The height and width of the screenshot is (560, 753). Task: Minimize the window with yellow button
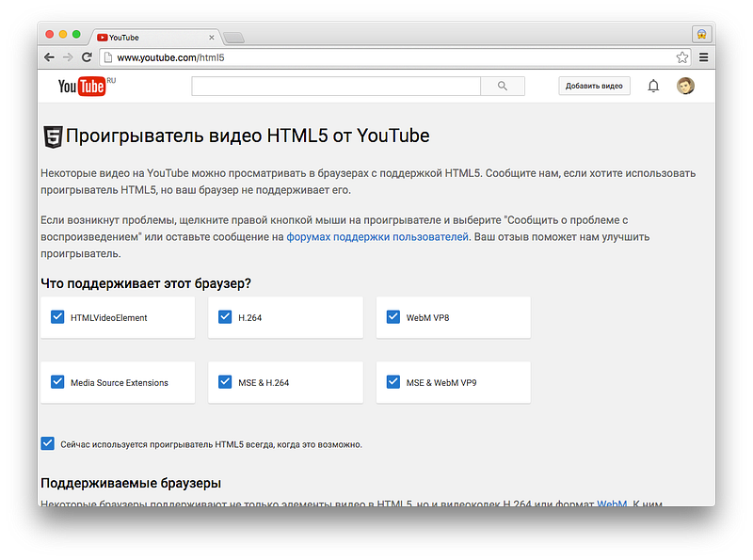click(x=63, y=34)
